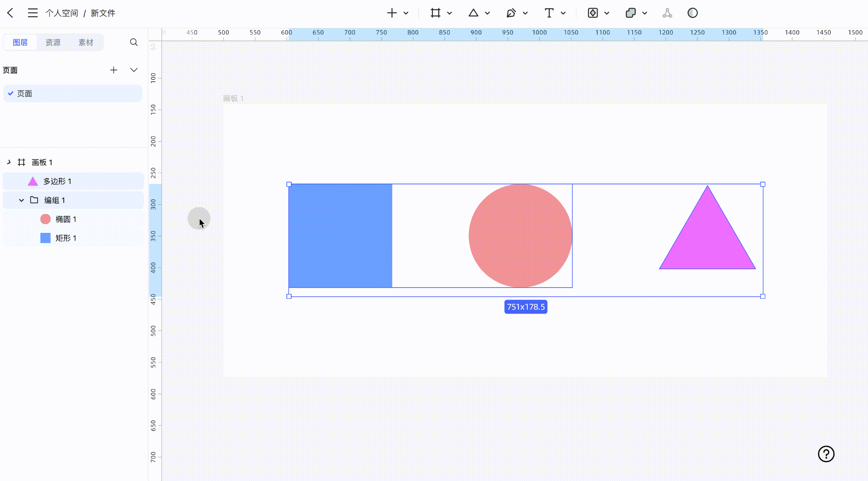Click the vector node network icon

pos(667,13)
